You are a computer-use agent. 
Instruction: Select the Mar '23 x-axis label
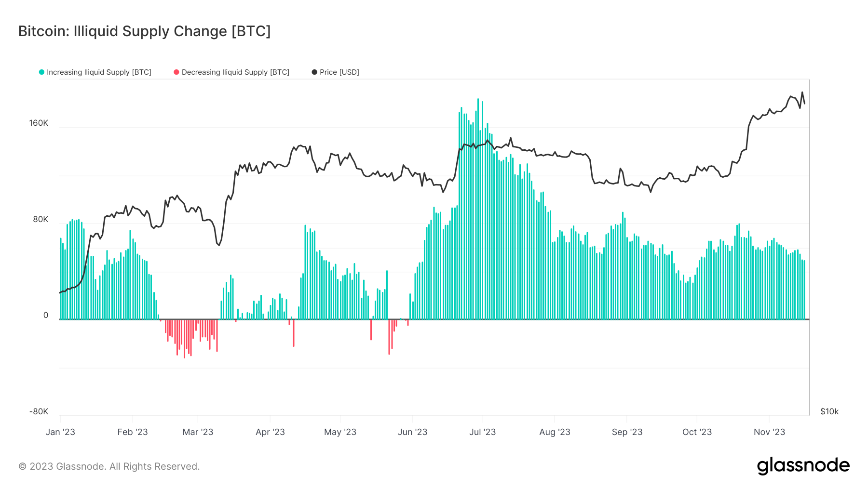click(198, 432)
